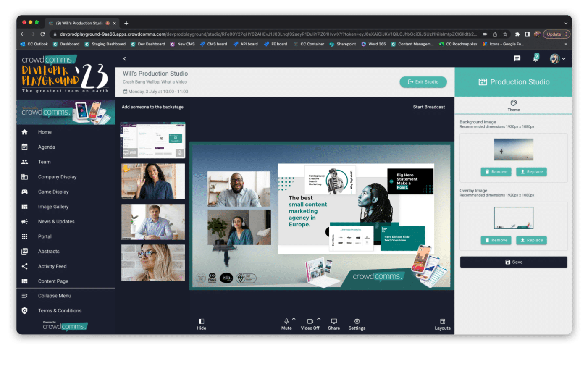
Task: Open the chat messages icon
Action: click(517, 58)
